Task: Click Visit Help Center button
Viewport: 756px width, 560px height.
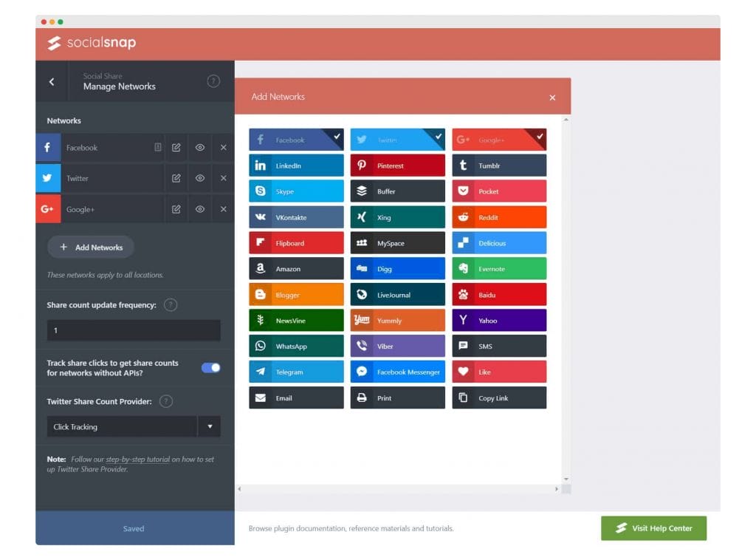Action: (654, 528)
